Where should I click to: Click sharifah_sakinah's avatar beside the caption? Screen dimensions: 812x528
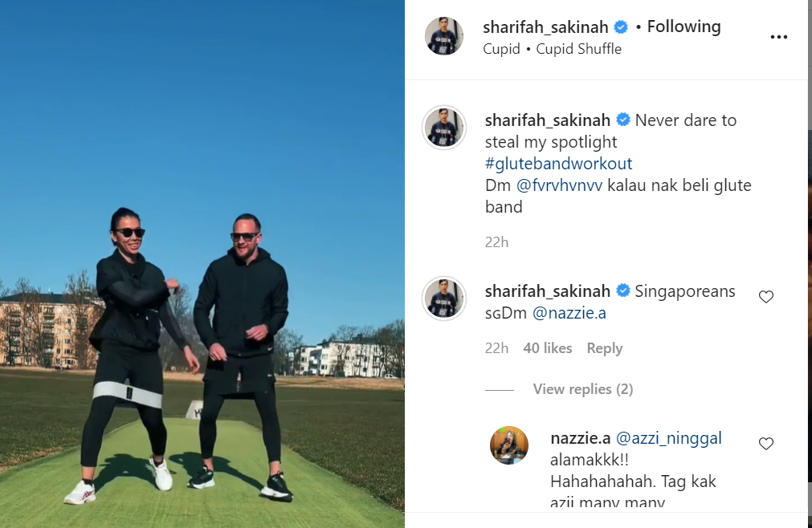pyautogui.click(x=444, y=128)
